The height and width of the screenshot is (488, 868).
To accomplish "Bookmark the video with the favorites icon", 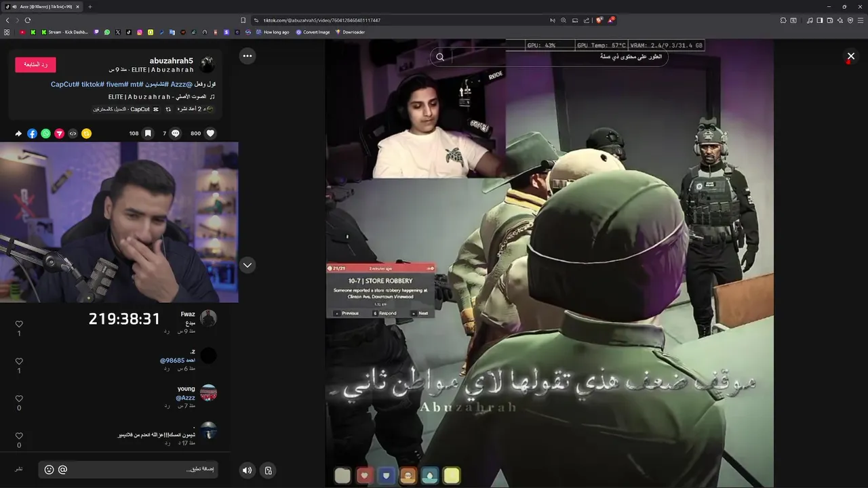I will [148, 134].
